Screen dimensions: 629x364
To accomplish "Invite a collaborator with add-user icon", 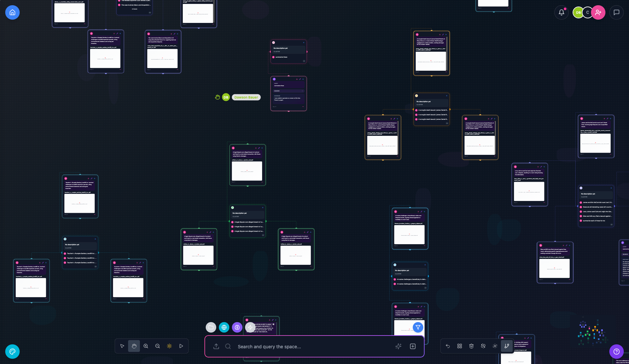I will [x=598, y=12].
